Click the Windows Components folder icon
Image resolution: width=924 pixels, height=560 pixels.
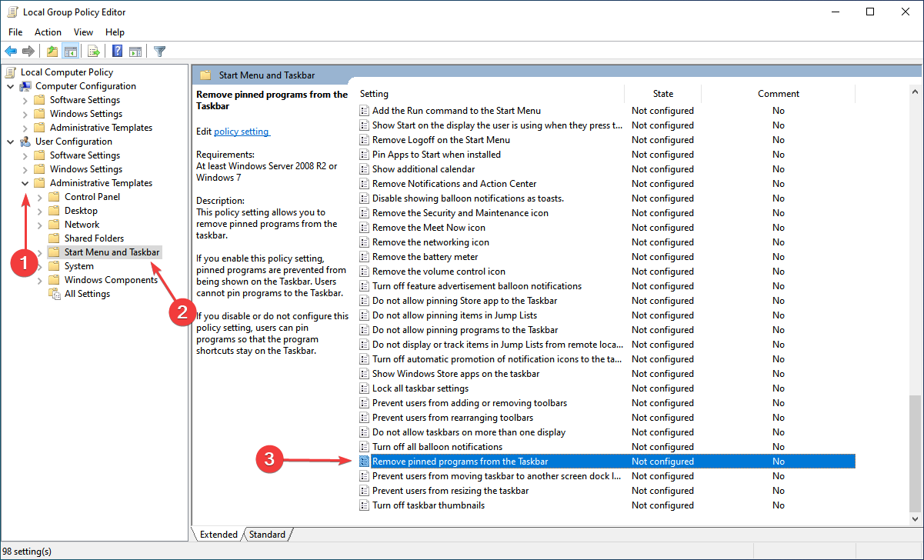click(x=54, y=280)
